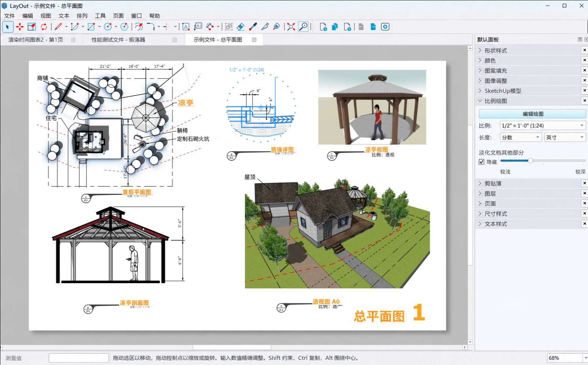
Task: Open the 排列 menu
Action: click(82, 16)
